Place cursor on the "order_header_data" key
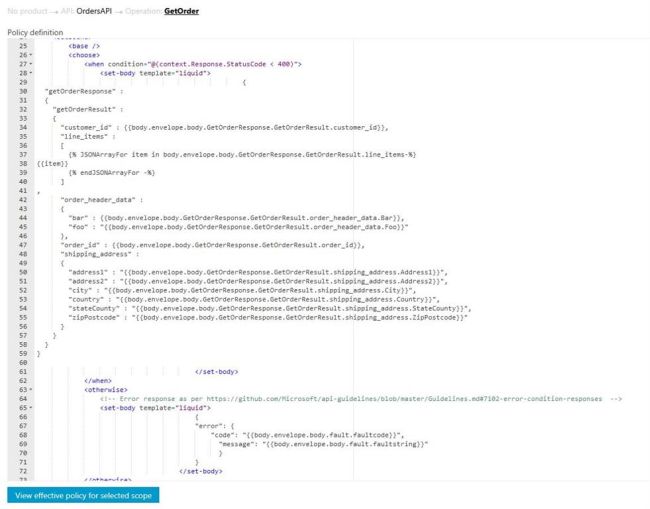650x509 pixels. pos(98,200)
